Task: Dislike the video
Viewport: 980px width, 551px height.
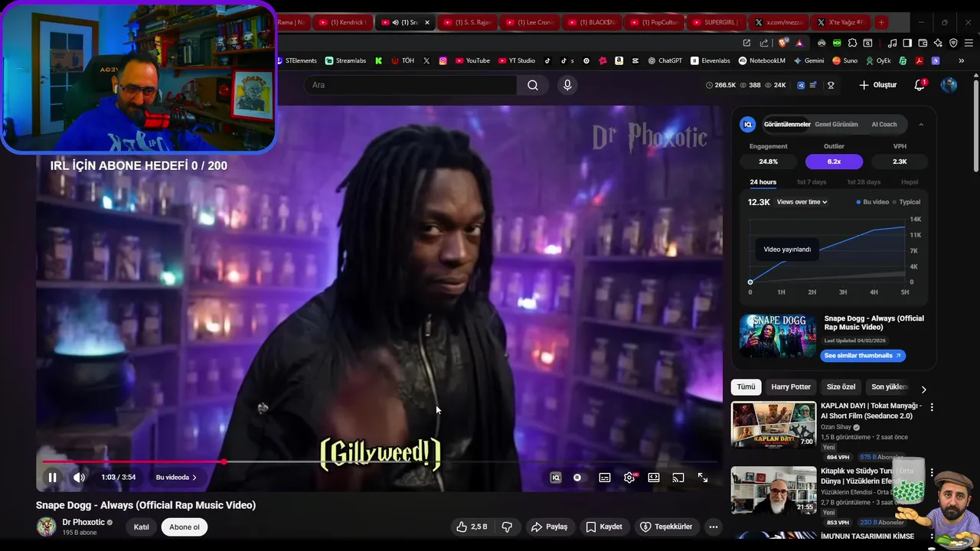Action: [507, 527]
